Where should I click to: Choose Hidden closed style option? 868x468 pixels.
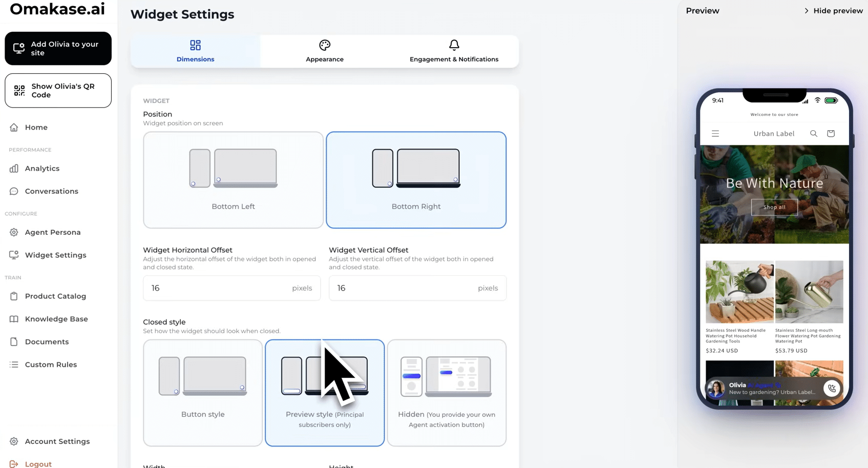click(447, 393)
